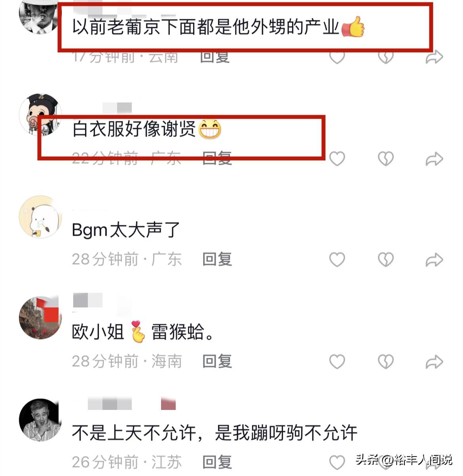Share the 老葡京 comment from 云南

point(434,58)
